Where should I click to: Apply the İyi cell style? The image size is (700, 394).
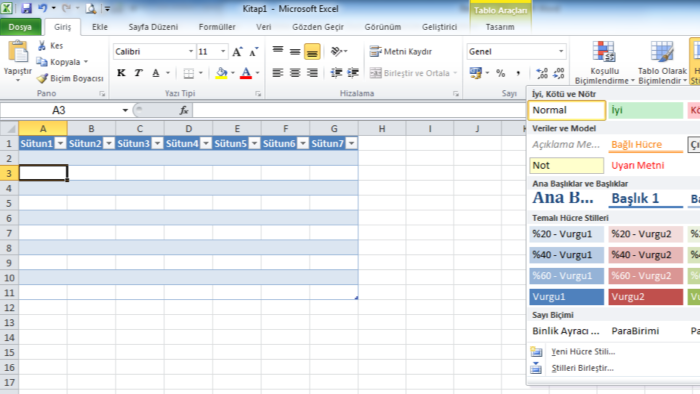pyautogui.click(x=646, y=110)
